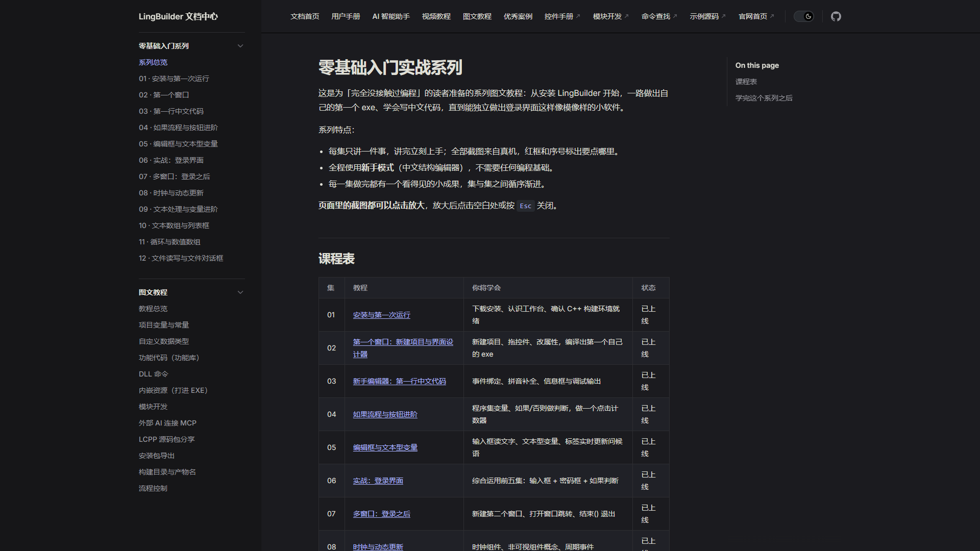This screenshot has width=980, height=551.
Task: Open 外部 AI 连接 MCP in sidebar
Action: [x=167, y=423]
